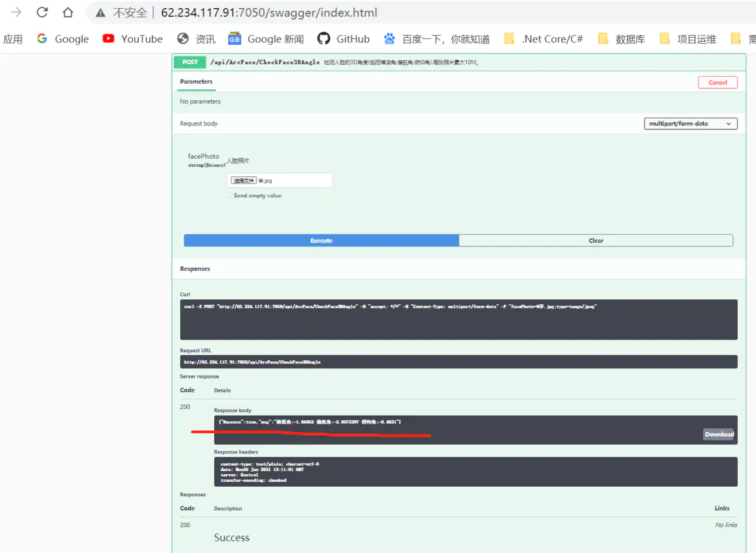Viewport: 756px width, 553px height.
Task: Click the Cancel button
Action: pyautogui.click(x=717, y=82)
